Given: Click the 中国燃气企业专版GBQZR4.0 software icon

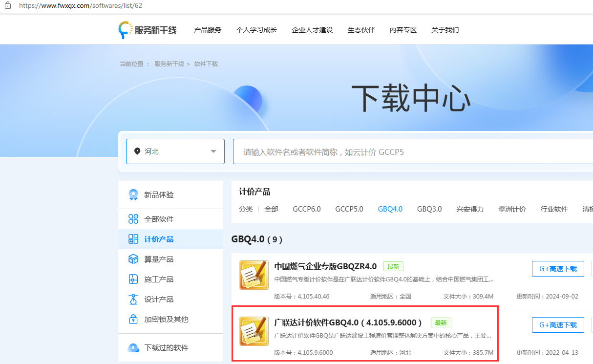Looking at the screenshot, I should pos(254,275).
